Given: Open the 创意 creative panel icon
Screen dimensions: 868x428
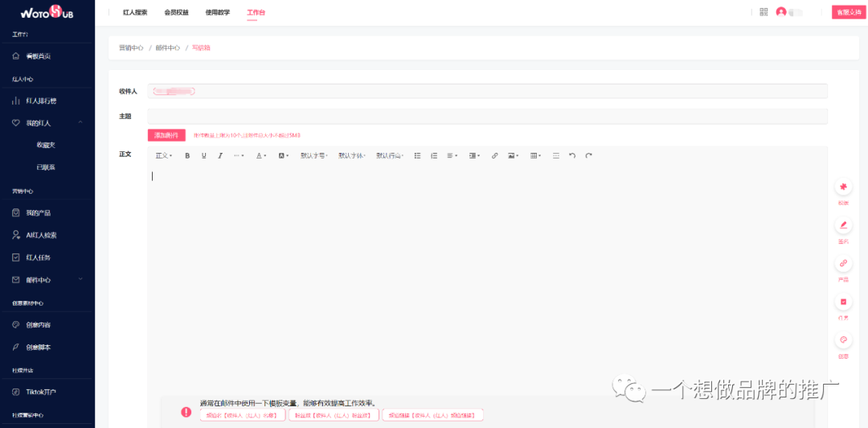Looking at the screenshot, I should coord(843,340).
